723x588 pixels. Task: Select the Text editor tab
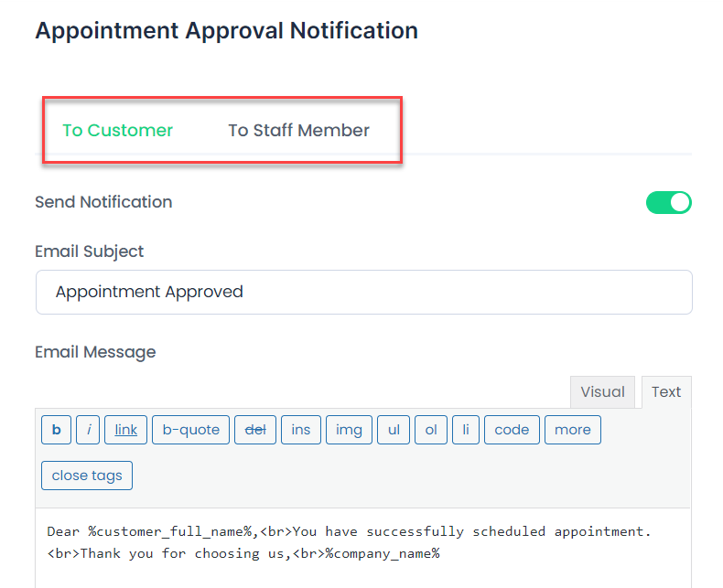pos(666,392)
